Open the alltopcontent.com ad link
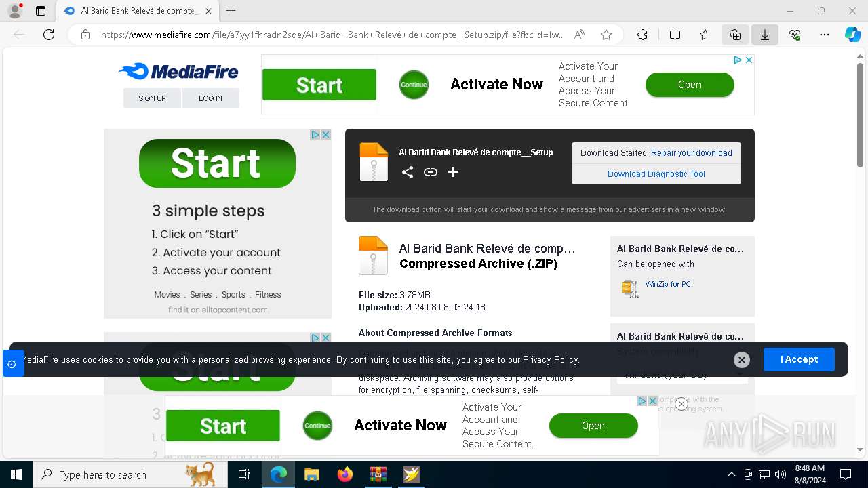This screenshot has width=868, height=488. (x=218, y=310)
